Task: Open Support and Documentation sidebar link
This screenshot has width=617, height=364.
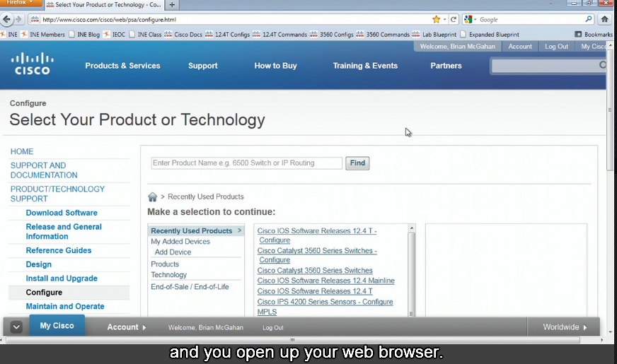Action: 44,170
